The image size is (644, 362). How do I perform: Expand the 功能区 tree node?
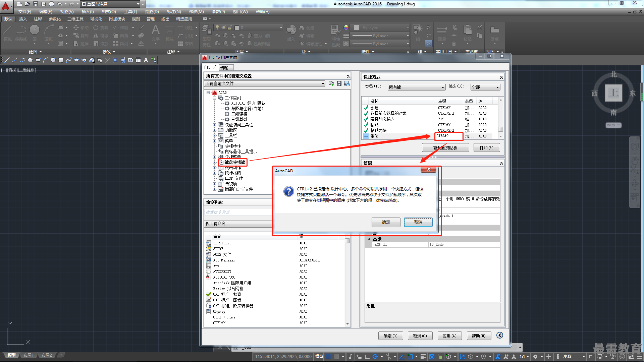pyautogui.click(x=214, y=130)
